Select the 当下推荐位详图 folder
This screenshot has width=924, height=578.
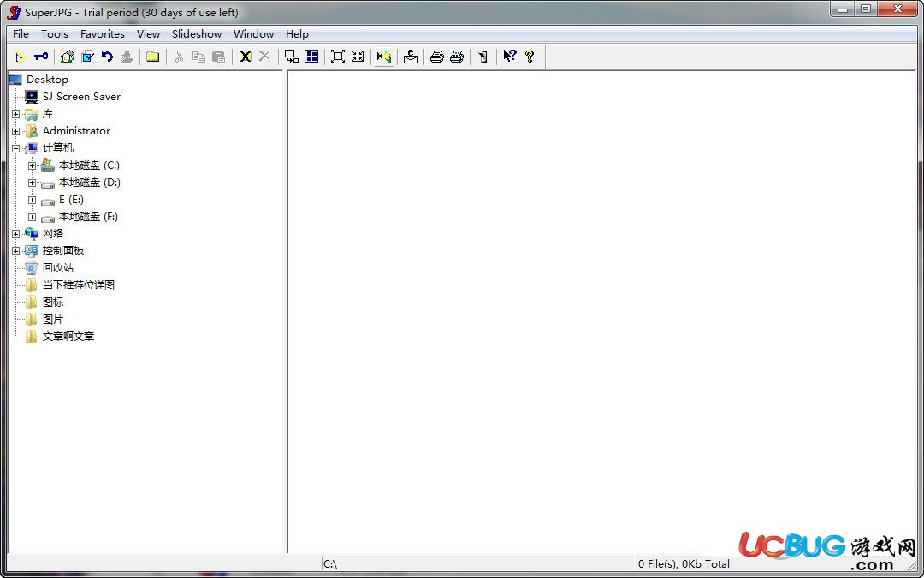(x=79, y=285)
